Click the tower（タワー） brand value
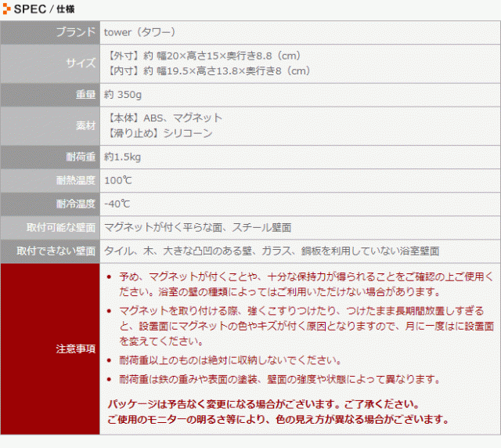The width and height of the screenshot is (501, 448). click(x=139, y=32)
